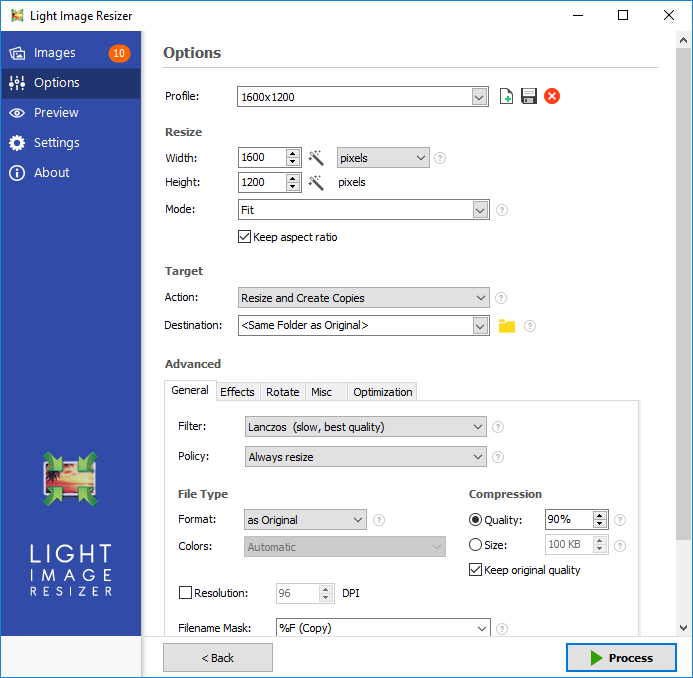Uncheck Keep original quality

(x=475, y=570)
